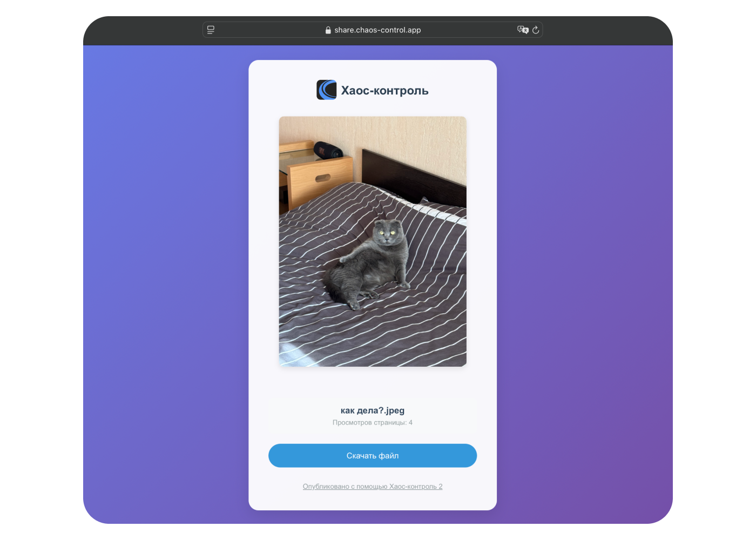Click the Хаос-контроль title text

pyautogui.click(x=384, y=91)
